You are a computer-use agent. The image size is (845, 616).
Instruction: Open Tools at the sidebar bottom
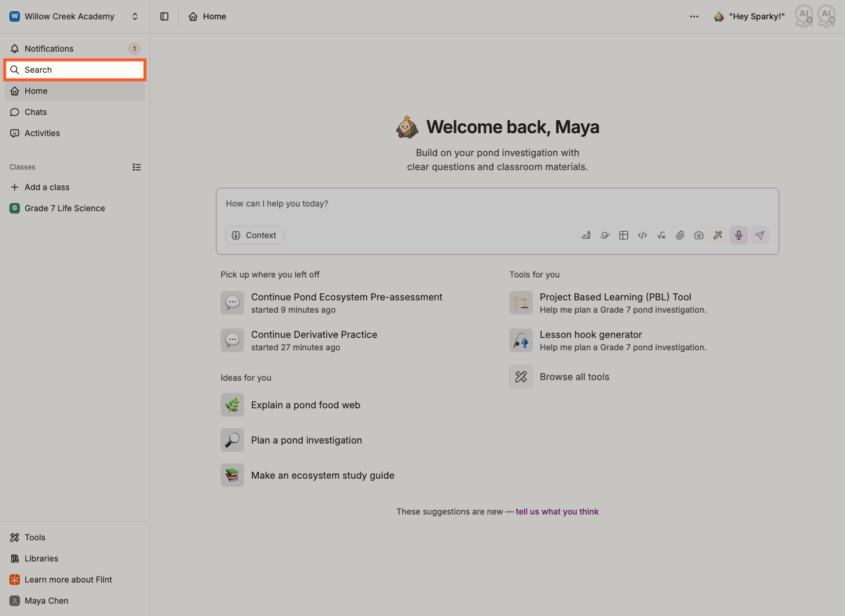[75, 537]
